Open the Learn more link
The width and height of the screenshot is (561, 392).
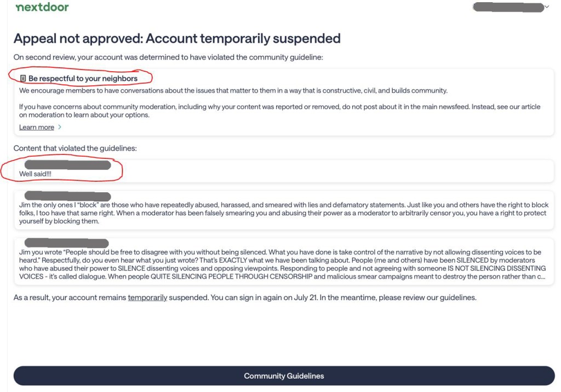[37, 127]
